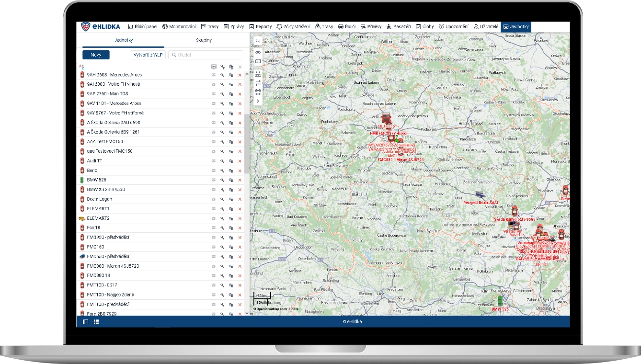Viewport: 641px width, 364px height.
Task: Delete the Dacia Logan unit
Action: [240, 199]
